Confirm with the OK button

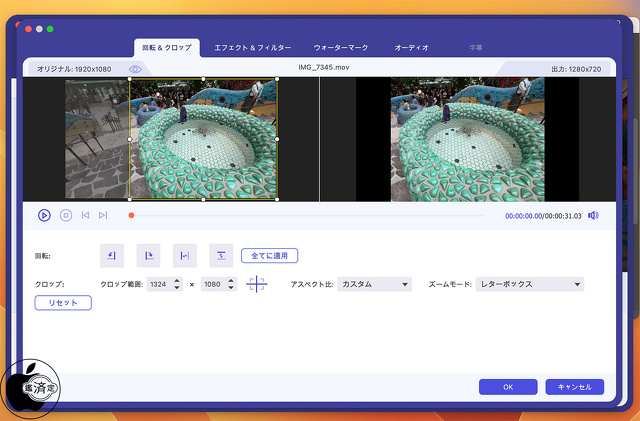click(508, 387)
